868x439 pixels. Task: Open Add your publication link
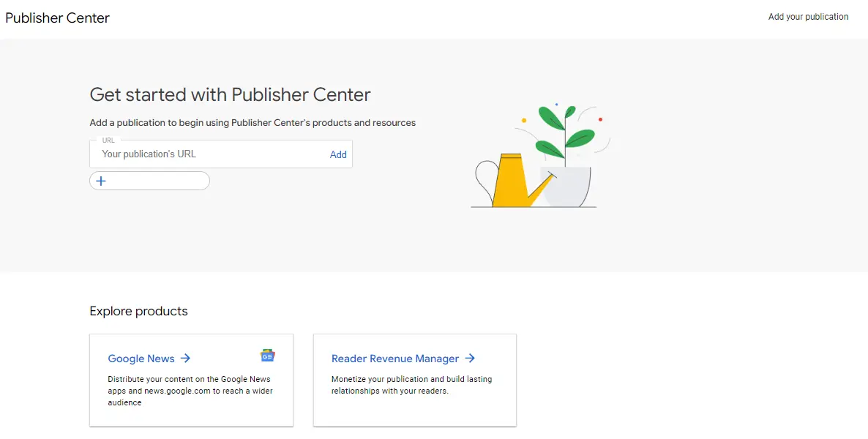808,17
